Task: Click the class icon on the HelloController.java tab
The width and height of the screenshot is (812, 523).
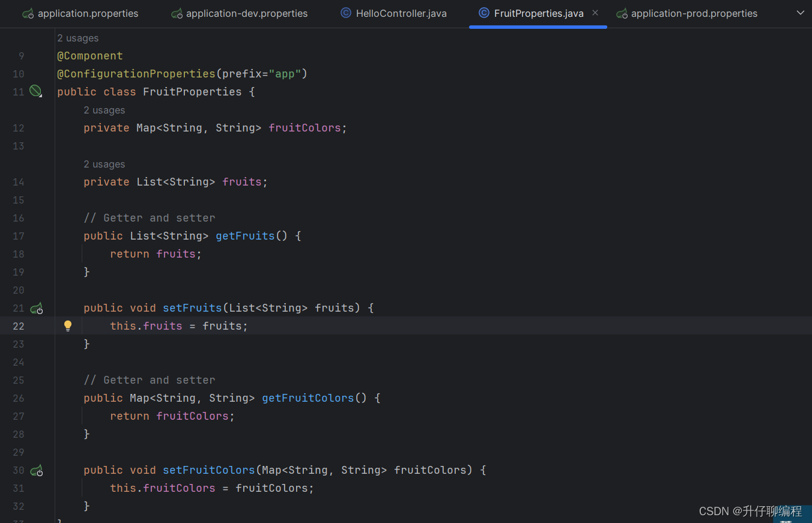Action: (x=346, y=13)
